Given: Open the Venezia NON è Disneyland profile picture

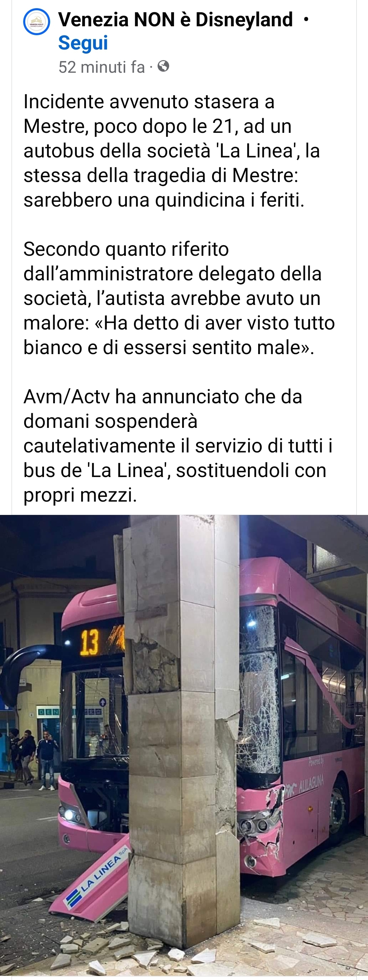Looking at the screenshot, I should (x=36, y=22).
